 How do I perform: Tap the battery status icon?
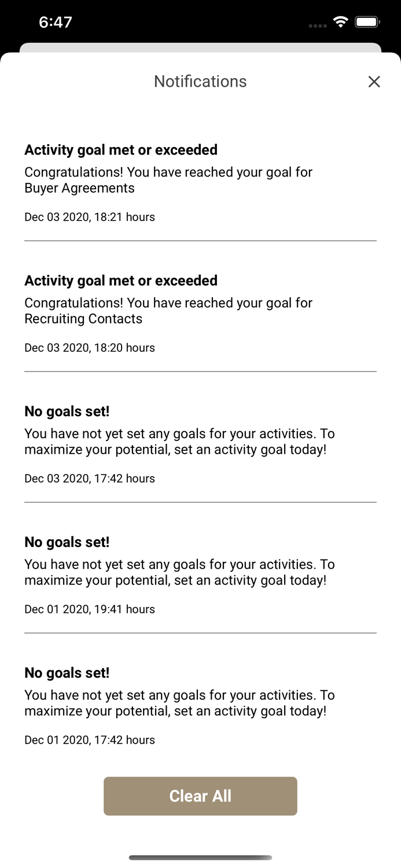[x=367, y=23]
